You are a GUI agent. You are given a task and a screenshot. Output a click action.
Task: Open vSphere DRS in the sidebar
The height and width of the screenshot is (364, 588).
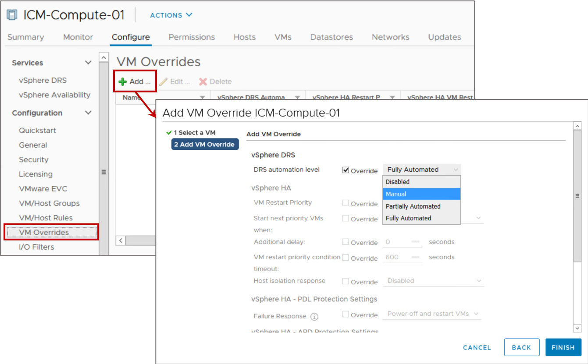tap(43, 80)
